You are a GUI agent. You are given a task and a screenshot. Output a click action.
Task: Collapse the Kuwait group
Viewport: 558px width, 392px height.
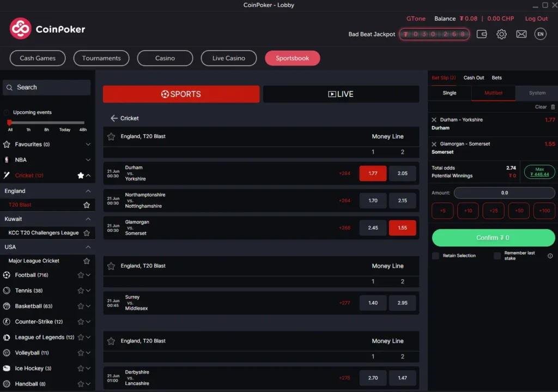coord(88,219)
